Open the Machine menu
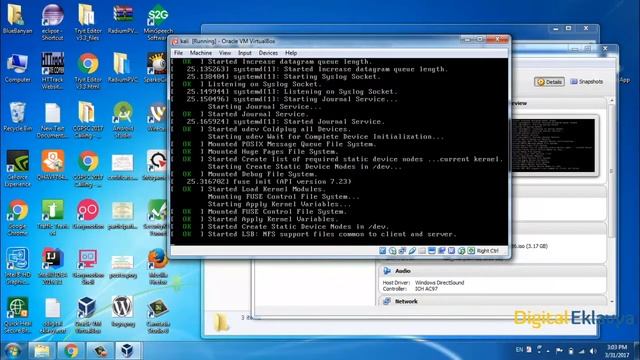This screenshot has width=640, height=360. pyautogui.click(x=200, y=53)
